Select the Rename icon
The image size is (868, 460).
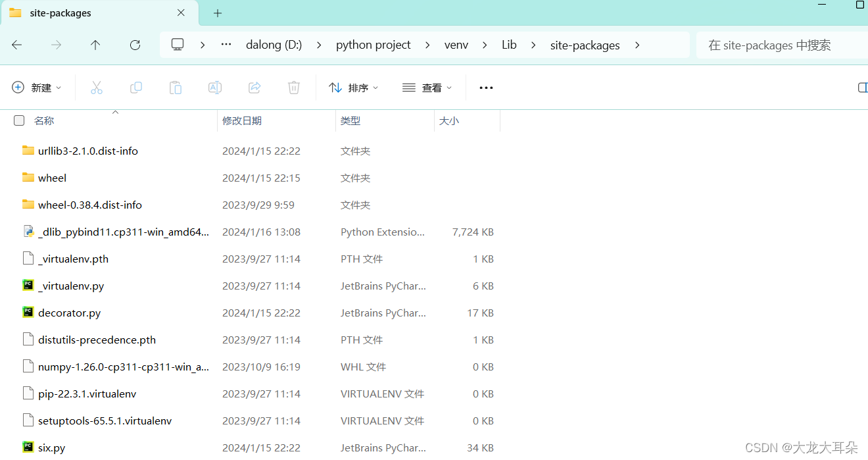pos(215,87)
